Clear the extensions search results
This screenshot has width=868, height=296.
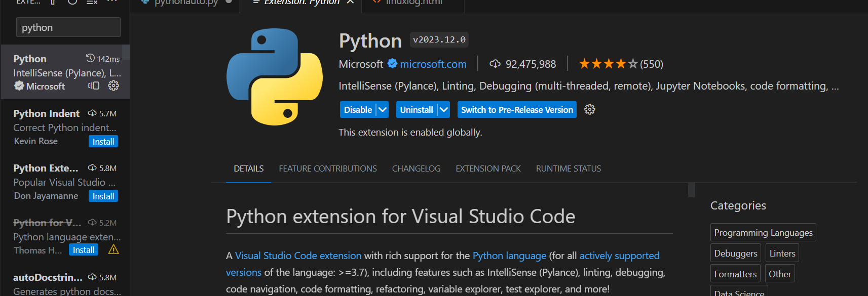pyautogui.click(x=92, y=2)
